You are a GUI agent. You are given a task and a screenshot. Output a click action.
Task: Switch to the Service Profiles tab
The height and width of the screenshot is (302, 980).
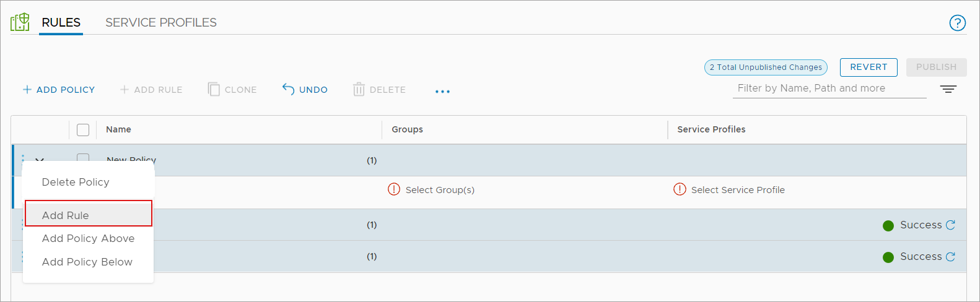tap(161, 23)
